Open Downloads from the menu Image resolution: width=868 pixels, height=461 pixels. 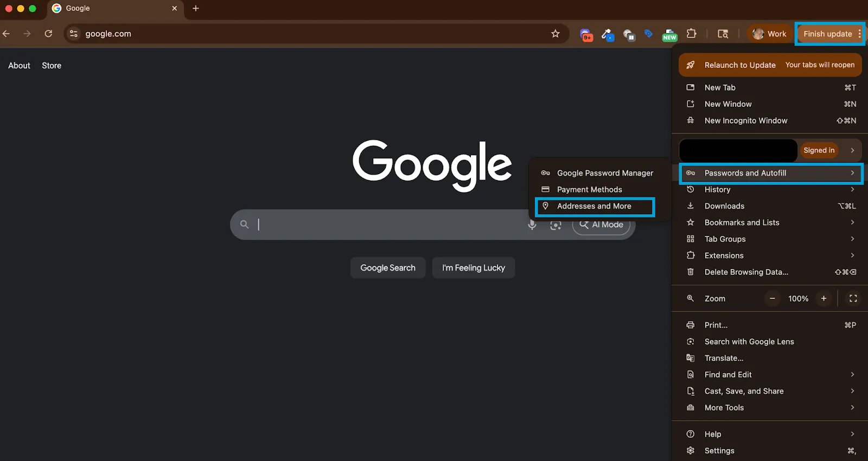770,206
